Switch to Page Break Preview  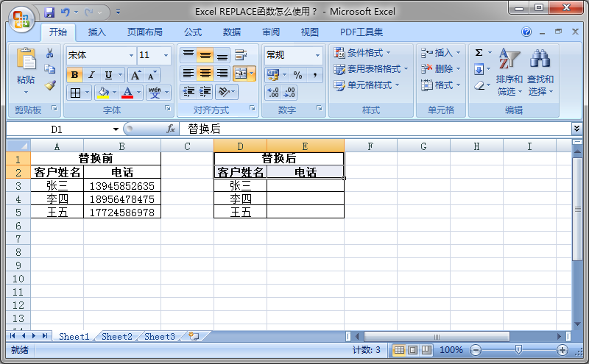[x=426, y=350]
